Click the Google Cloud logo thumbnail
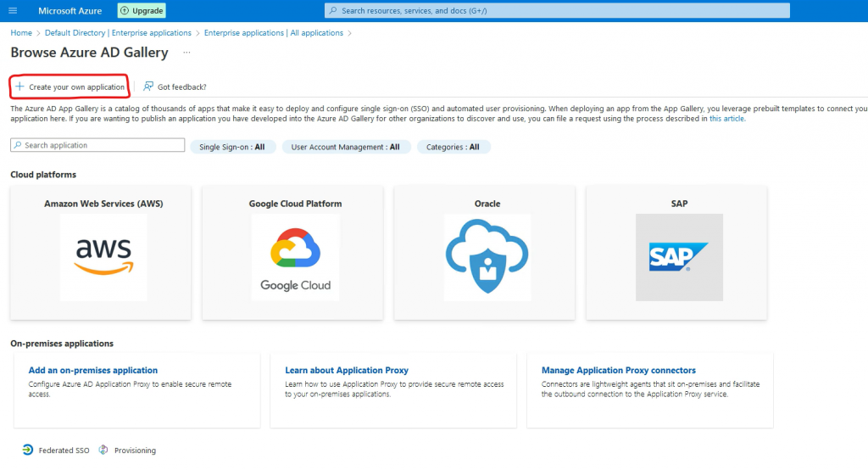868x470 pixels. point(295,257)
